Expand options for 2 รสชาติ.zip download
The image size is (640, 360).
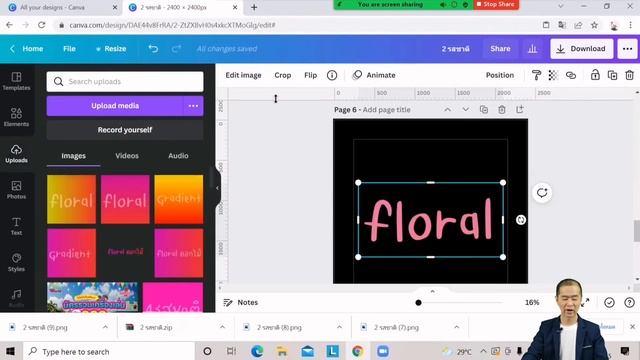(x=222, y=327)
